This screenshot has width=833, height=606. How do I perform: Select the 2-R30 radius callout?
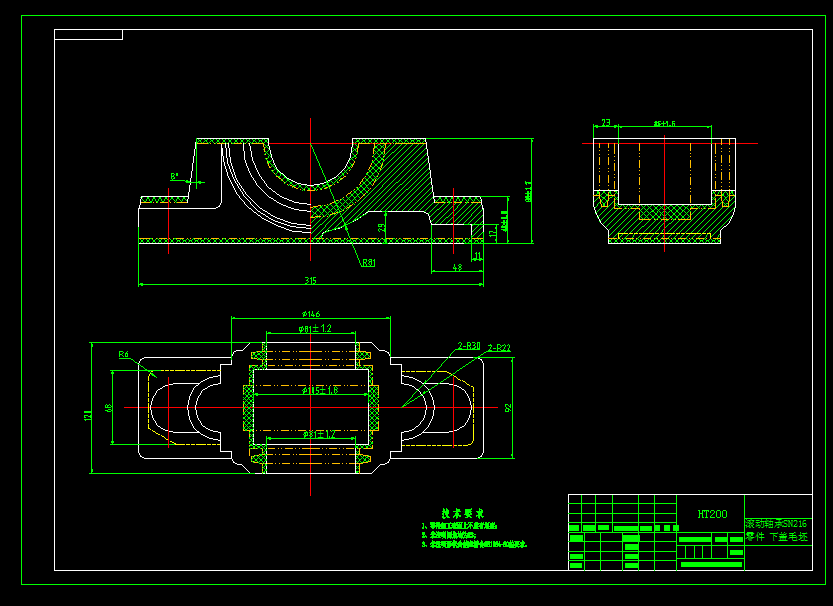pyautogui.click(x=469, y=346)
